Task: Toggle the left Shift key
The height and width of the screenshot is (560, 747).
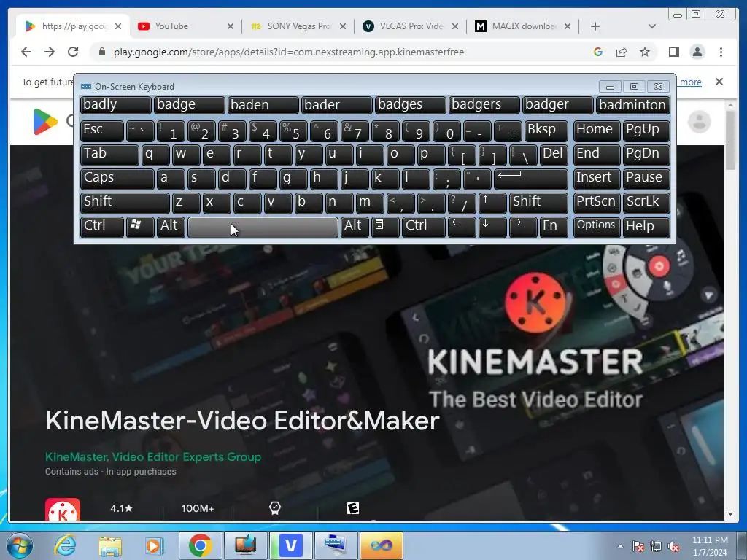Action: coord(125,203)
